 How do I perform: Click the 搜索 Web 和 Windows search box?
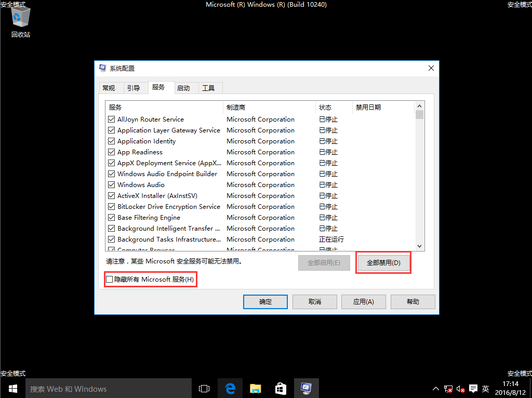click(x=109, y=389)
